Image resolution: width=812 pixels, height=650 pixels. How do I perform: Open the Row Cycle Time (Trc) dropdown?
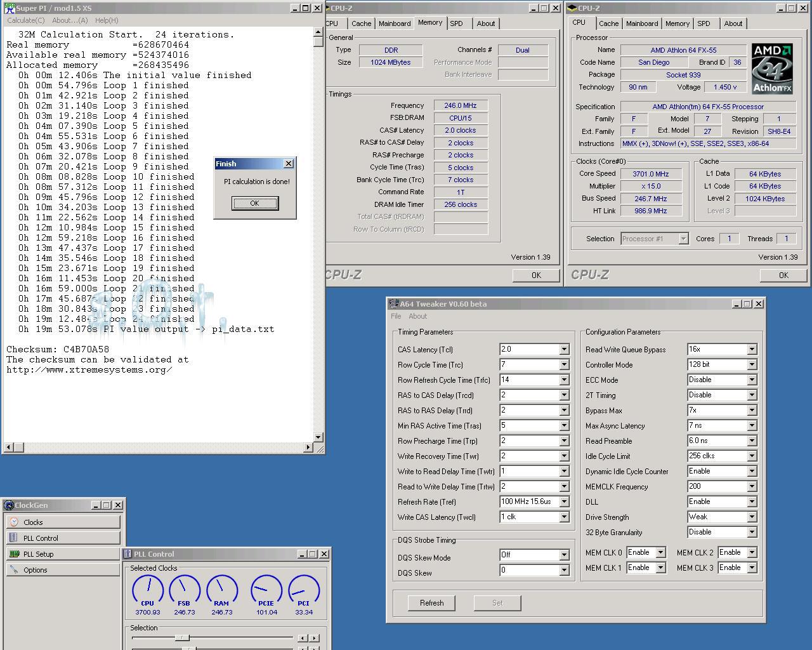pos(564,364)
